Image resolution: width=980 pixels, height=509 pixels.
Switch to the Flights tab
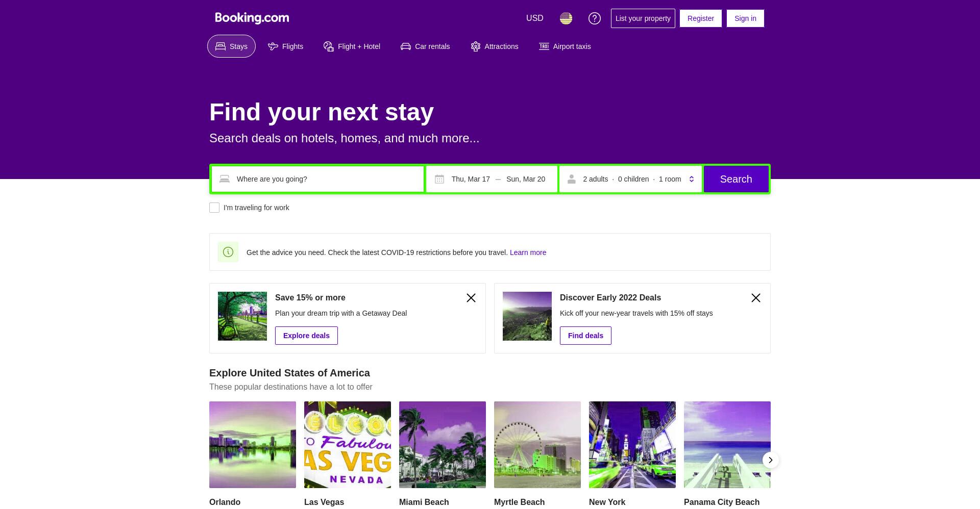click(x=286, y=46)
